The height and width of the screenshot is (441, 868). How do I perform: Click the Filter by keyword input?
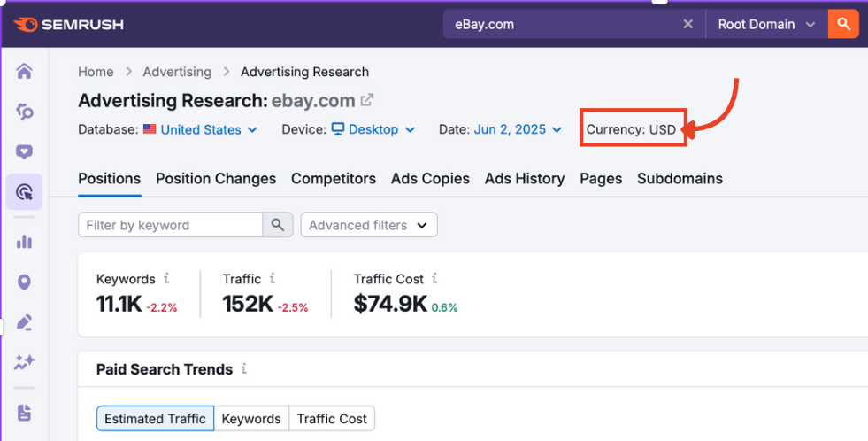point(171,225)
